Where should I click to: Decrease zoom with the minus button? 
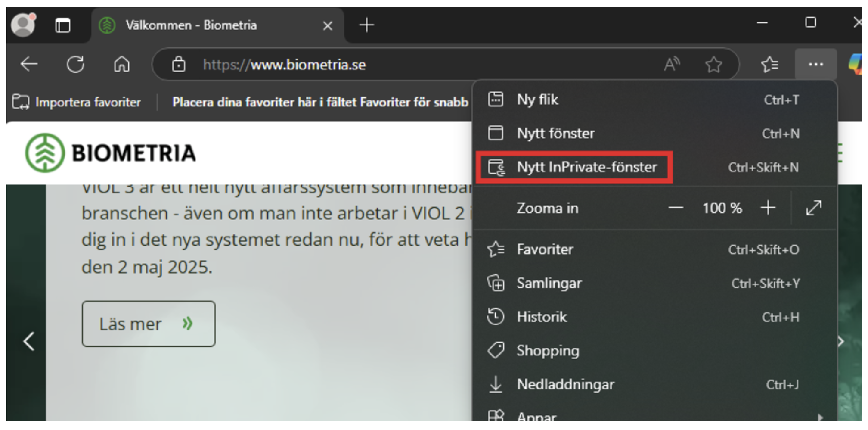point(676,208)
